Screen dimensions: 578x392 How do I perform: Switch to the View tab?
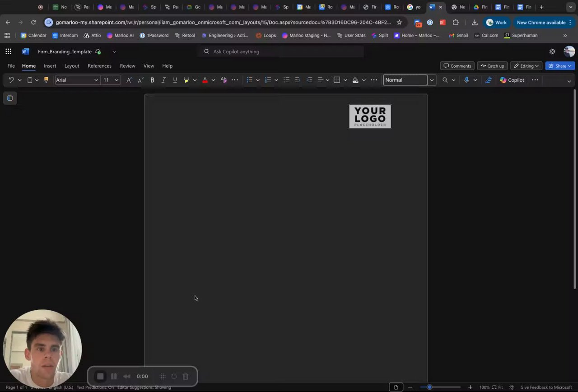point(149,66)
